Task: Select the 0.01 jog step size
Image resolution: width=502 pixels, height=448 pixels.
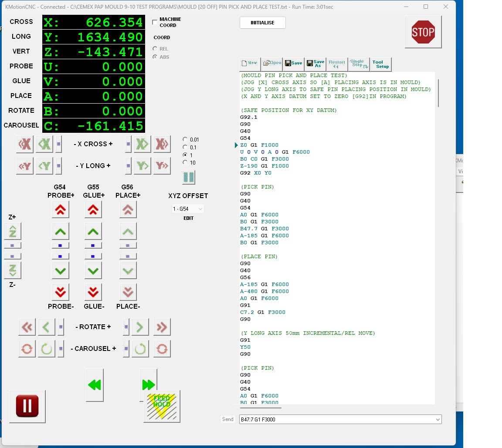Action: (185, 139)
